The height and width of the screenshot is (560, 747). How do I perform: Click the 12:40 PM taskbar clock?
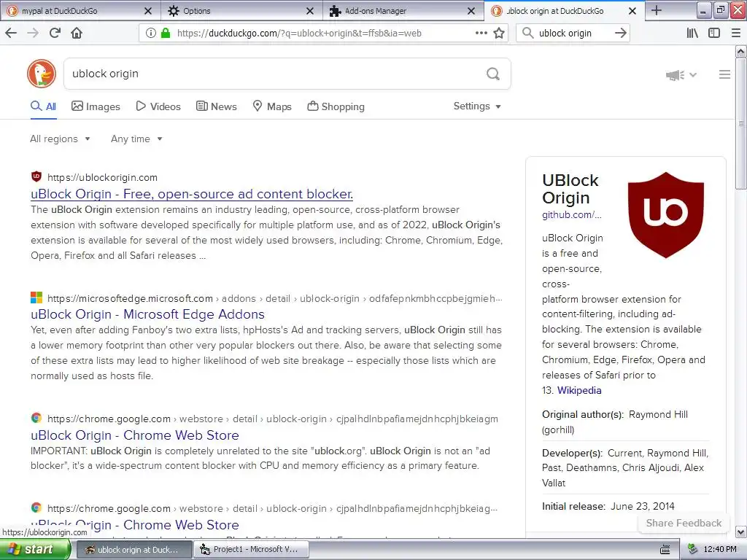coord(720,549)
